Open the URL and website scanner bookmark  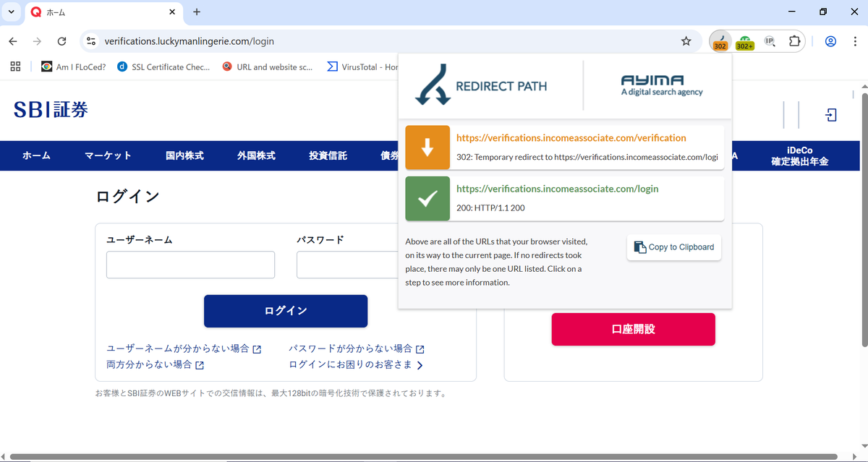268,67
